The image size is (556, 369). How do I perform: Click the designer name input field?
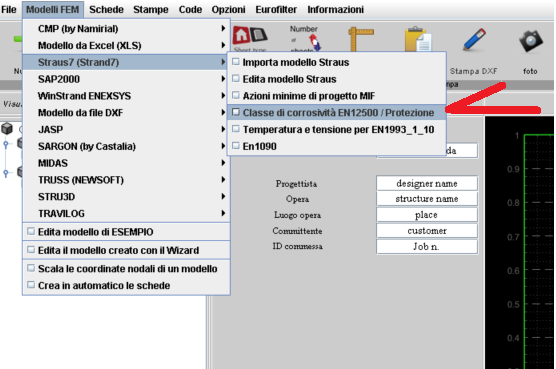coord(427,184)
